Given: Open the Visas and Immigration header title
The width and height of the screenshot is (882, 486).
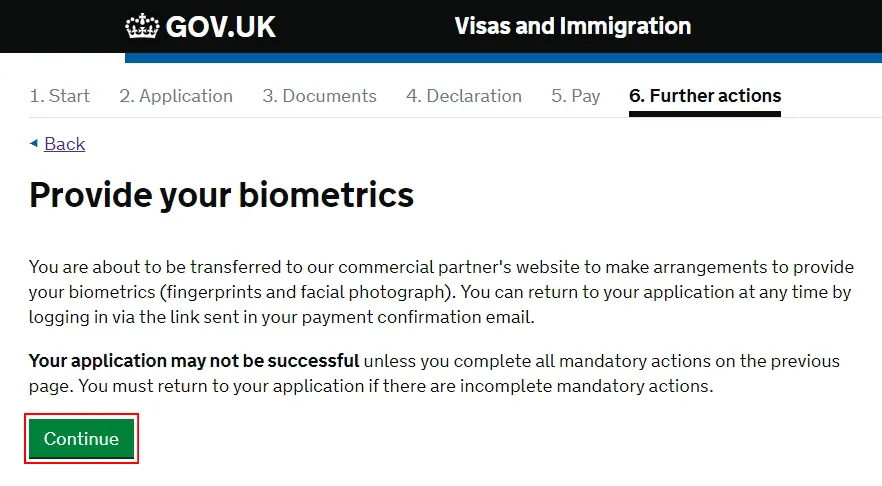Looking at the screenshot, I should pos(572,26).
